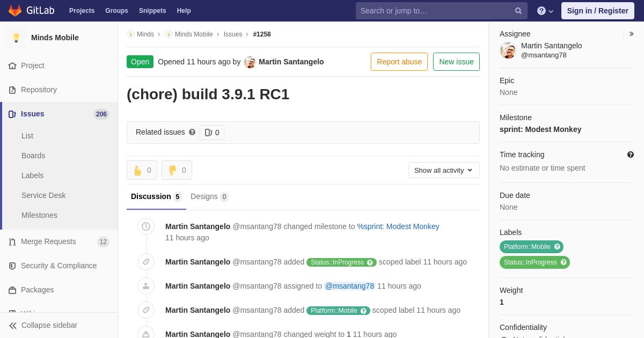Click the #1258 breadcrumb
The width and height of the screenshot is (644, 338).
coord(262,34)
